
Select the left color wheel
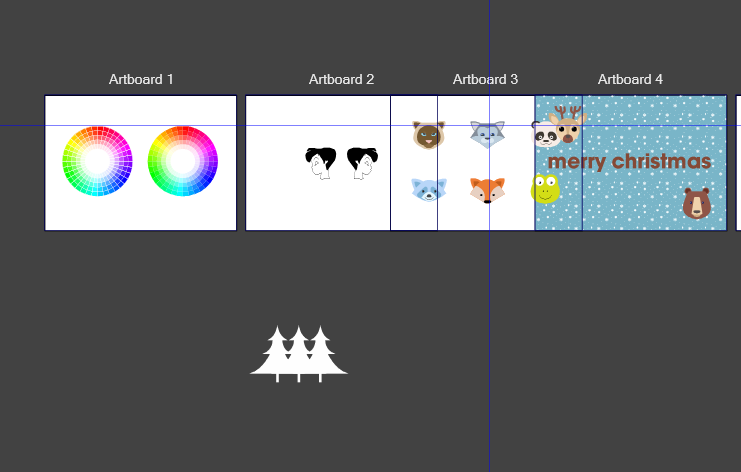(97, 161)
